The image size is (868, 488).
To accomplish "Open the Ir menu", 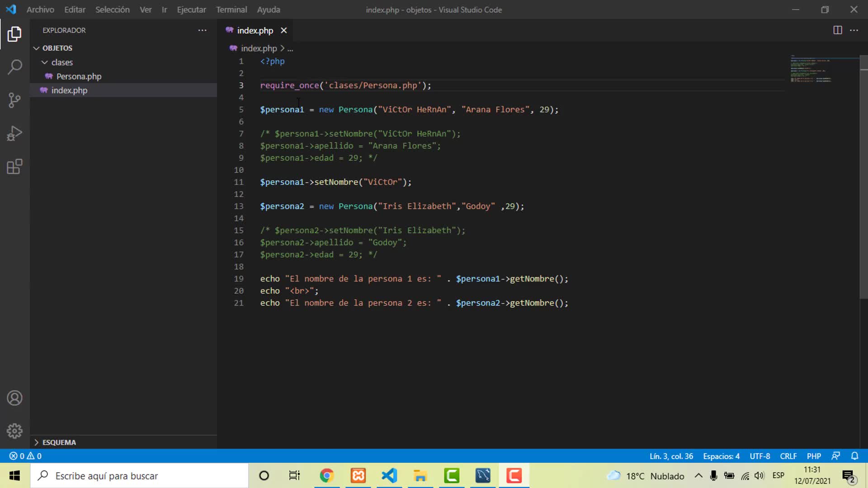I will tap(164, 9).
